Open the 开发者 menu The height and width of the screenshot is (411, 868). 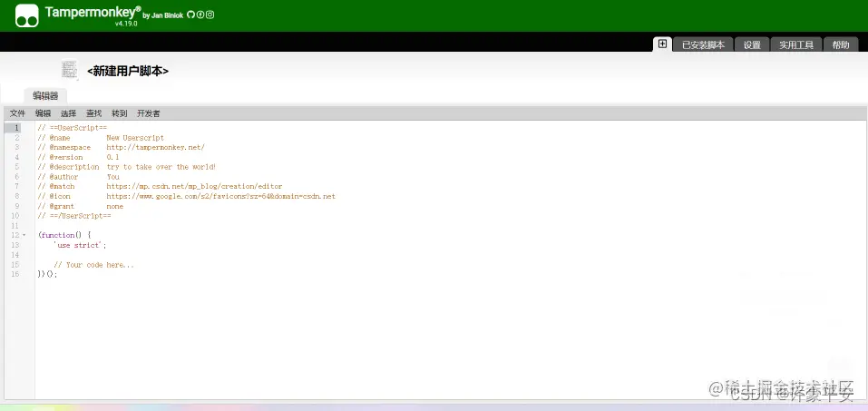pos(149,113)
